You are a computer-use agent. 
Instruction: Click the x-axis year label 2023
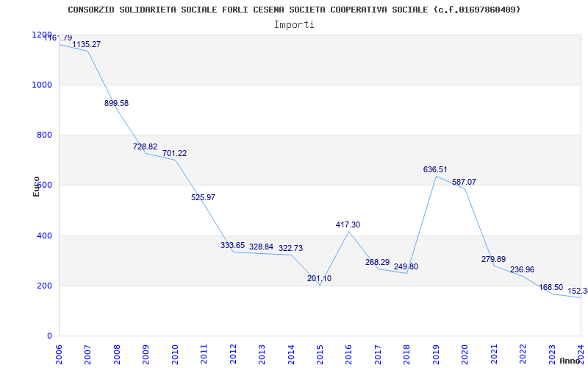[552, 354]
